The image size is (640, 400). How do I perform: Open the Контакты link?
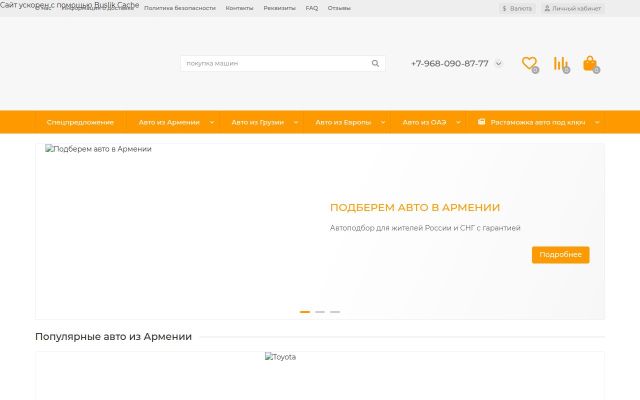tap(239, 8)
